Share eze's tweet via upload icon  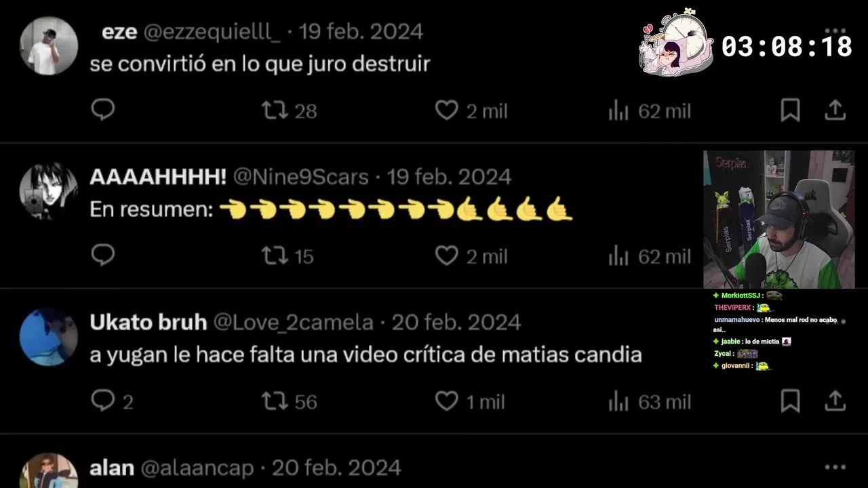click(x=835, y=110)
